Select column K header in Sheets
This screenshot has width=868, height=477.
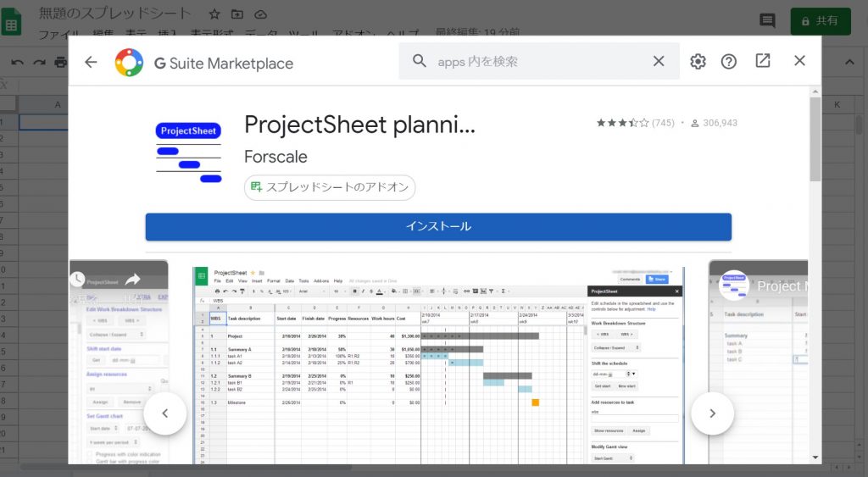pos(837,104)
